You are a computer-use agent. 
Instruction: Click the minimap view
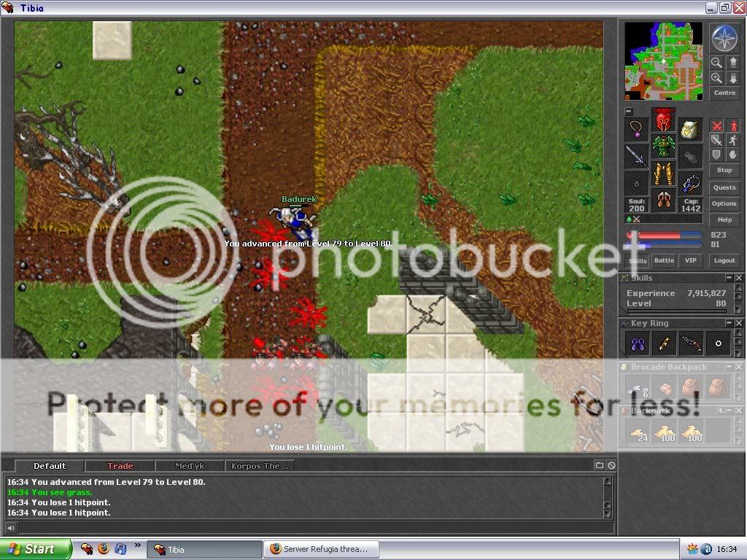point(663,61)
